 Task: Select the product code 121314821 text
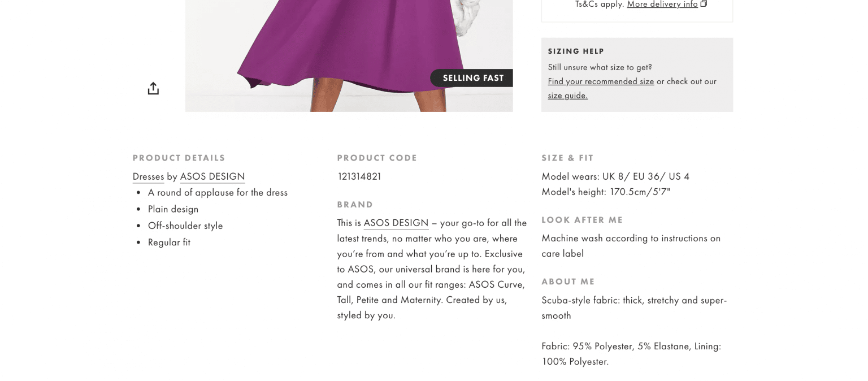(359, 176)
